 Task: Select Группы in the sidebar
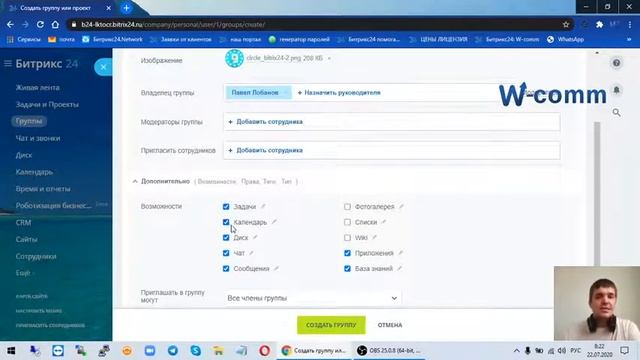(x=29, y=121)
